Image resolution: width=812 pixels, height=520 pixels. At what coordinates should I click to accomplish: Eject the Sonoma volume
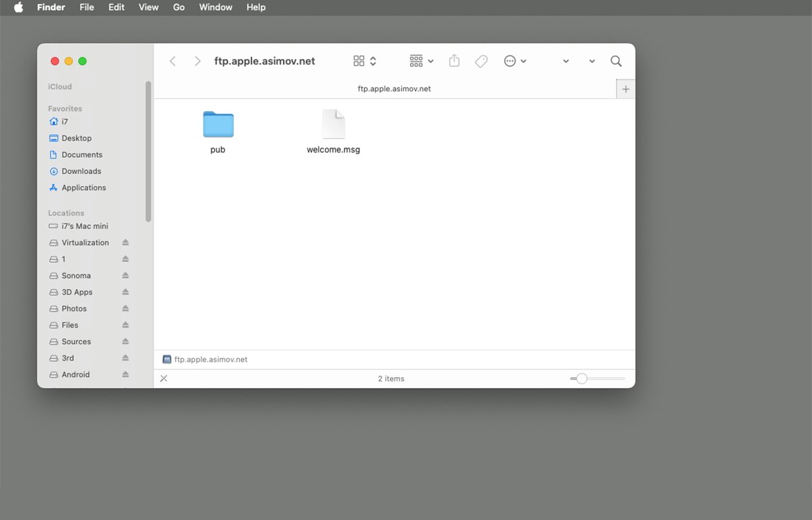[125, 276]
